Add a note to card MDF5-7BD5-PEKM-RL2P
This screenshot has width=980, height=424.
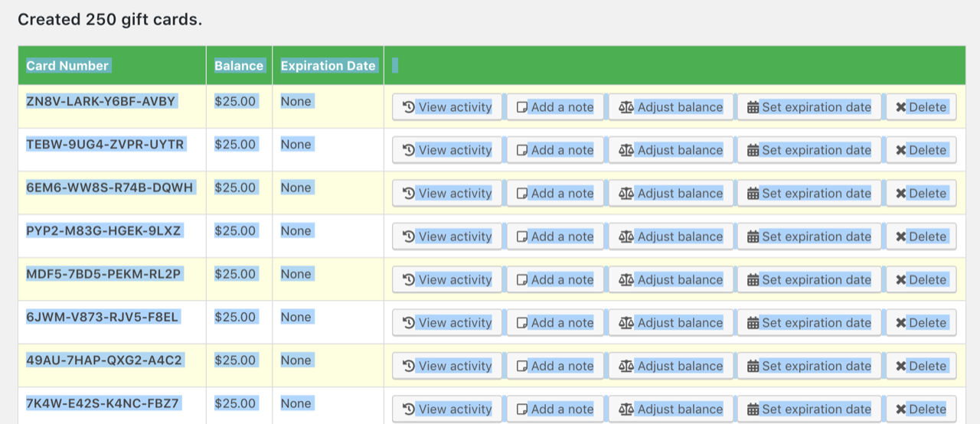555,279
